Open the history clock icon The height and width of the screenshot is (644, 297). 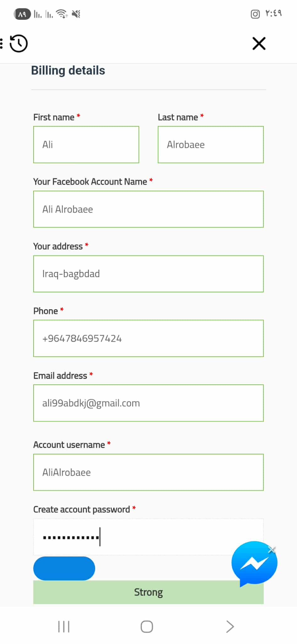[19, 43]
